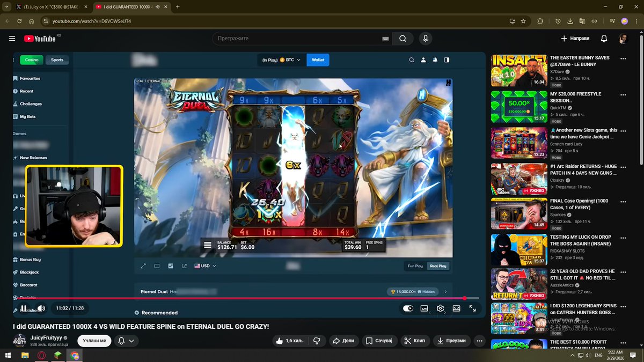Open video player settings gear
Screen dimensions: 644x362
[440, 308]
